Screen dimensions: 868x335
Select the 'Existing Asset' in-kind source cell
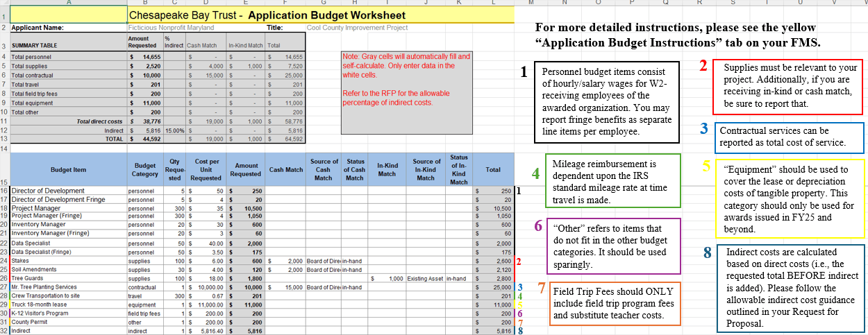pyautogui.click(x=425, y=278)
